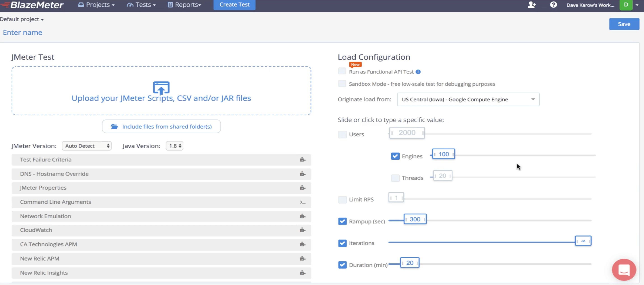Click the puzzle icon on CA Technologies APM row
The height and width of the screenshot is (285, 644).
click(x=303, y=244)
